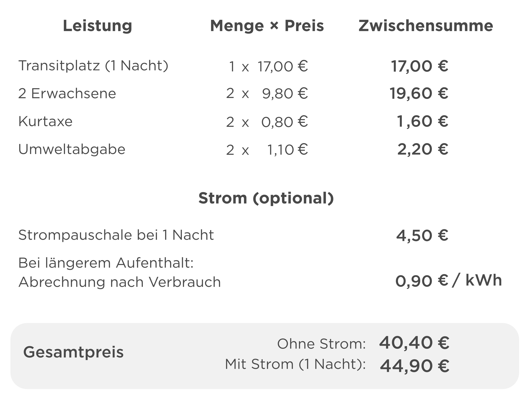Click the 2 x 1,10 € quantity price
The height and width of the screenshot is (409, 532).
pos(267,149)
